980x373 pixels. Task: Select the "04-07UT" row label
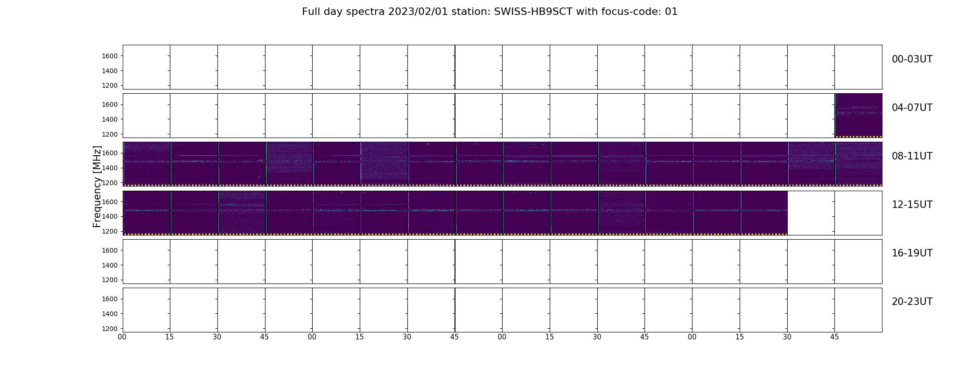pyautogui.click(x=912, y=108)
